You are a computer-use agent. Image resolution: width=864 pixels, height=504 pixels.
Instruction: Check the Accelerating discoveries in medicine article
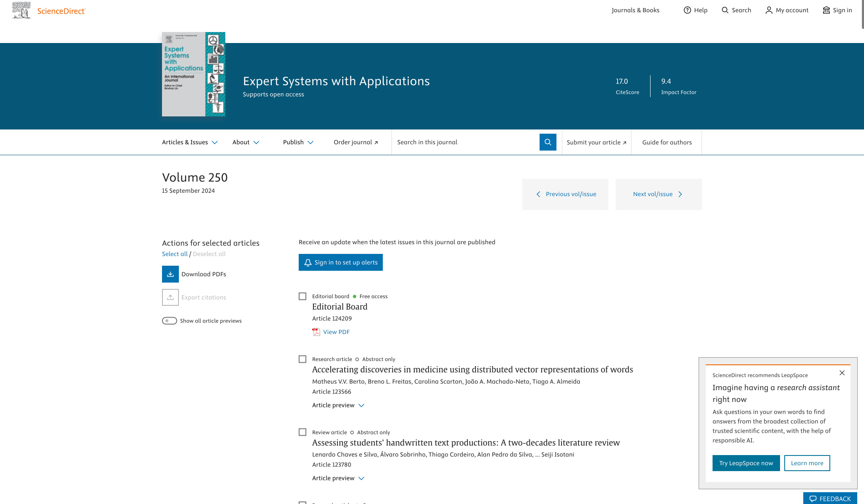pyautogui.click(x=302, y=359)
